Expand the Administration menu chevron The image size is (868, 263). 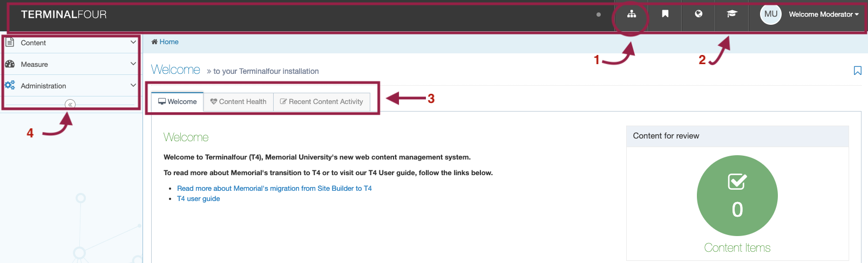click(133, 85)
